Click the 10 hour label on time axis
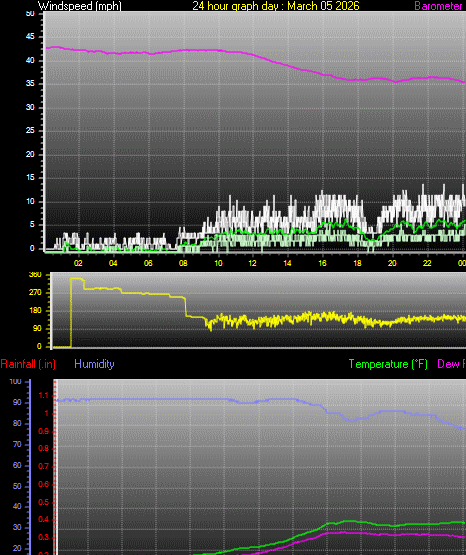This screenshot has height=555, width=466. click(x=218, y=263)
